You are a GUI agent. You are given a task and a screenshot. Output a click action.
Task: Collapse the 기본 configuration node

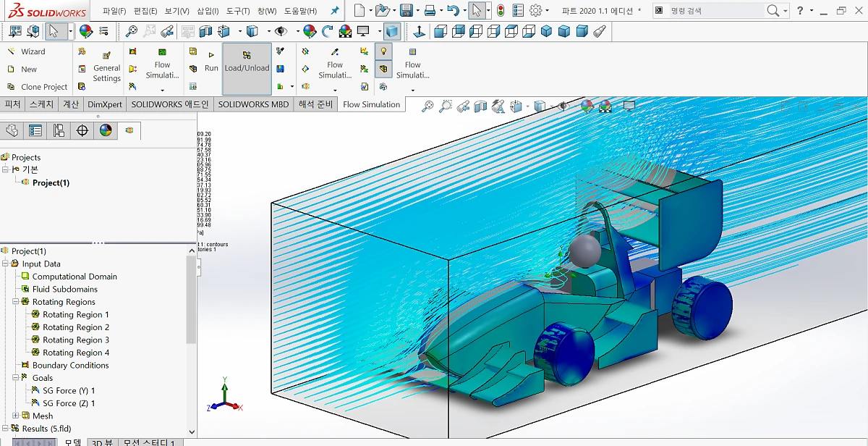6,169
